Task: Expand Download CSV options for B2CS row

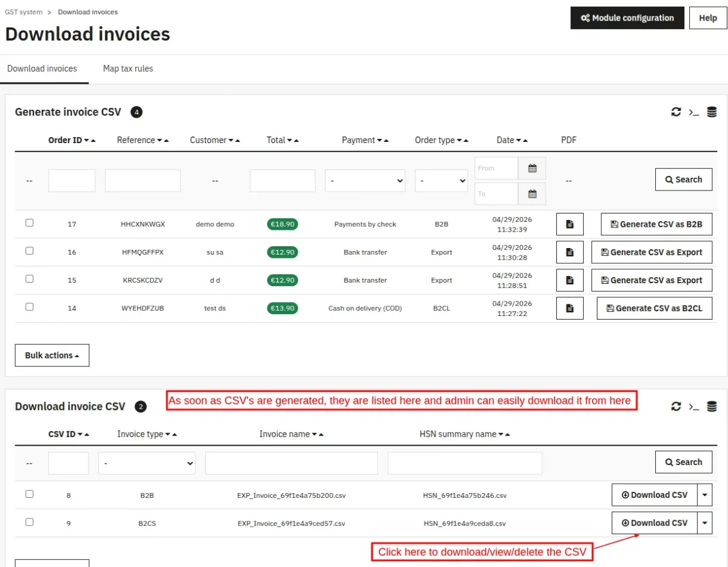Action: [x=705, y=523]
